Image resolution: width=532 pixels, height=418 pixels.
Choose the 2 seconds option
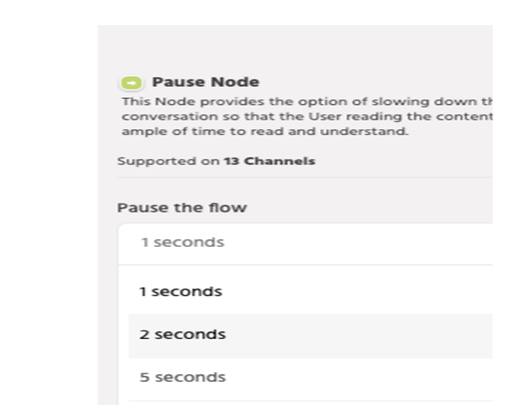(x=182, y=335)
